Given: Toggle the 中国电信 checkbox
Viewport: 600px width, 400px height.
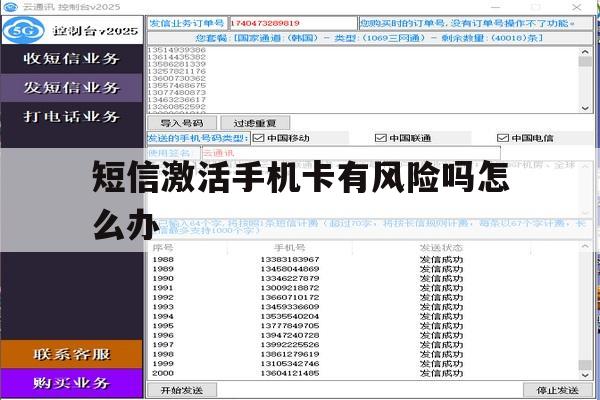Looking at the screenshot, I should 503,138.
